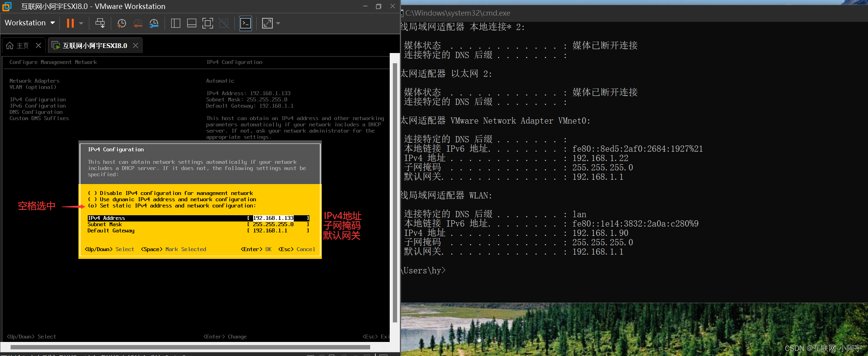Screen dimensions: 868x356
Task: Click VMware Network Adapter VMnet0 heading
Action: pos(495,120)
